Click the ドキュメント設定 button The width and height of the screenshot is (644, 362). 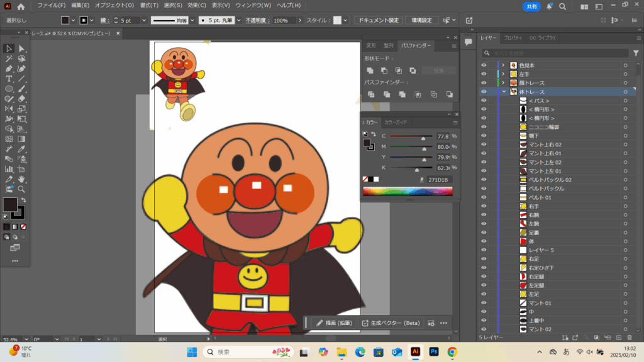pos(379,20)
